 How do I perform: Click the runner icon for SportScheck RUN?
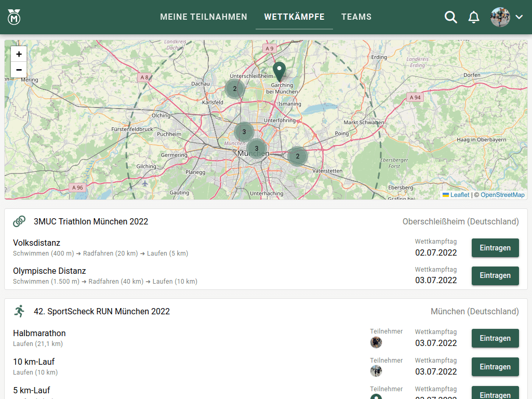tap(19, 311)
